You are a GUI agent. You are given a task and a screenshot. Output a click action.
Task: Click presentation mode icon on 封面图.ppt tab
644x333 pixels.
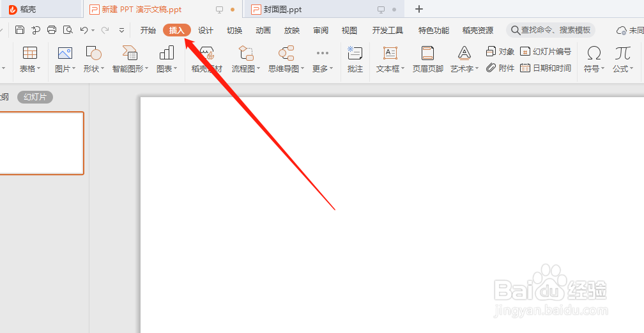(381, 10)
